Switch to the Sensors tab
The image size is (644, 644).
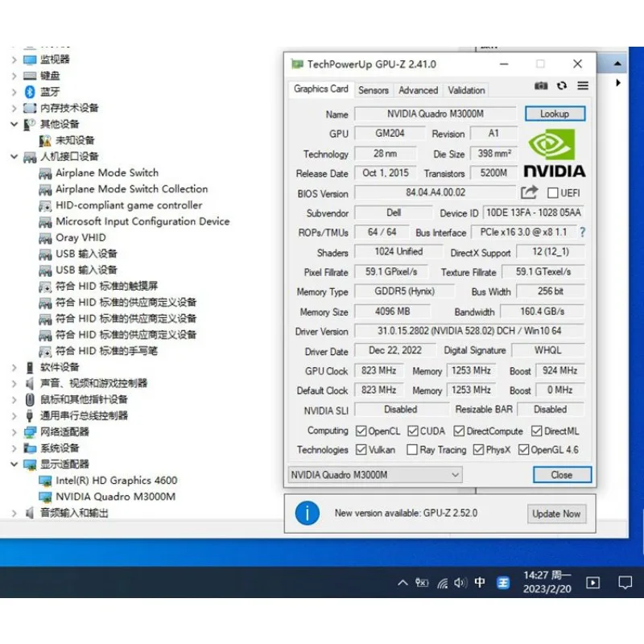coord(373,90)
